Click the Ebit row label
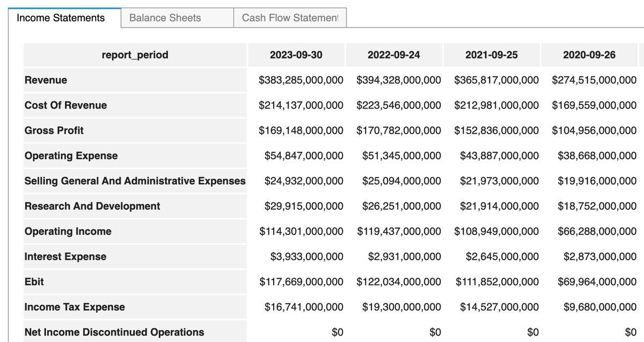The height and width of the screenshot is (342, 644). click(x=34, y=282)
